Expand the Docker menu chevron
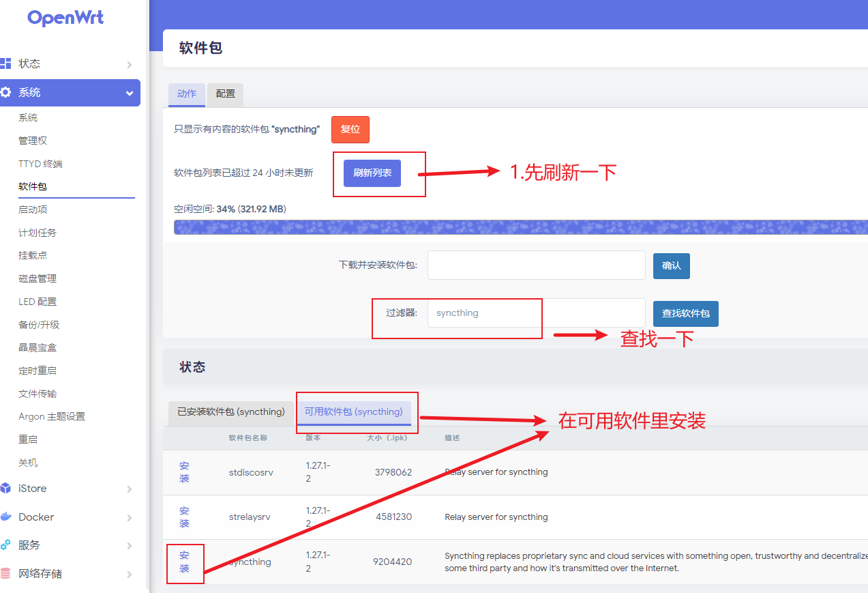The image size is (868, 593). [x=130, y=518]
